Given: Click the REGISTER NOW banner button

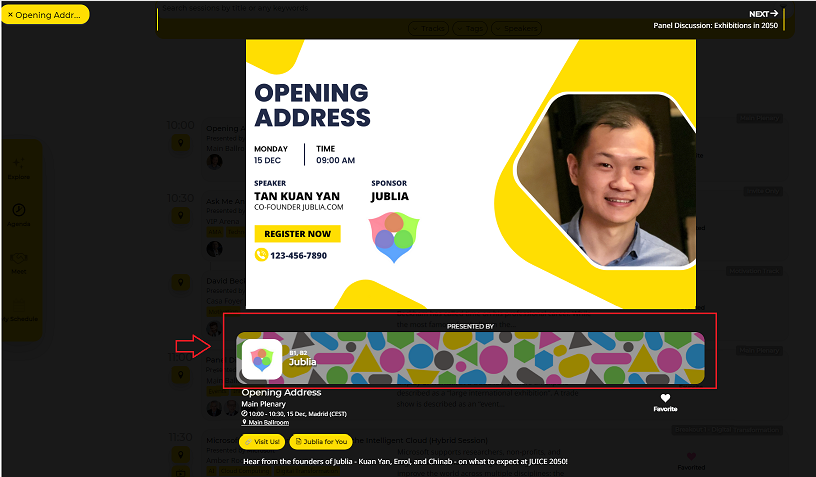Looking at the screenshot, I should click(297, 234).
